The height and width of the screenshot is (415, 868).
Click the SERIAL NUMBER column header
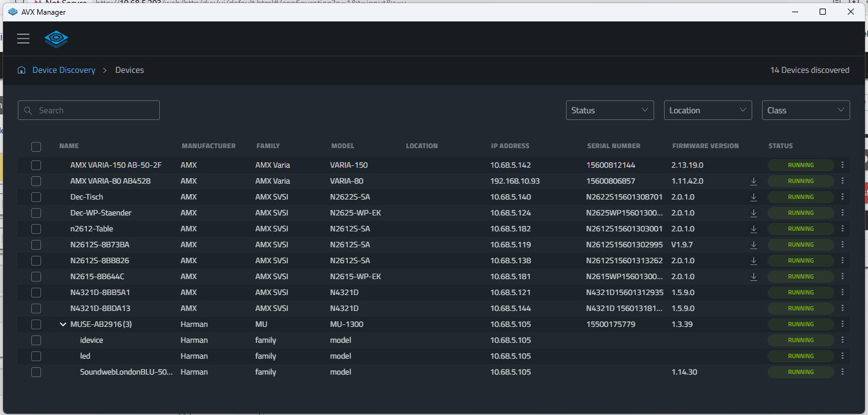[614, 146]
